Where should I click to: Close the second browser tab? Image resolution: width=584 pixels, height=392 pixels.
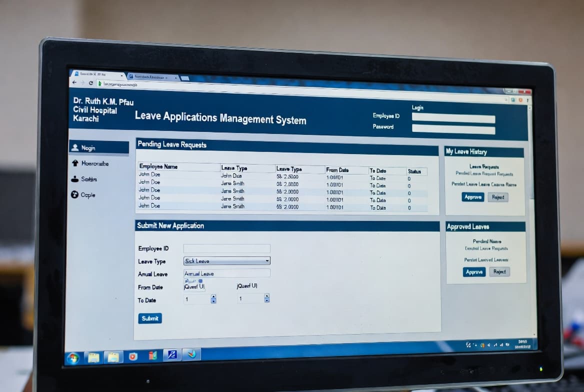coord(175,78)
